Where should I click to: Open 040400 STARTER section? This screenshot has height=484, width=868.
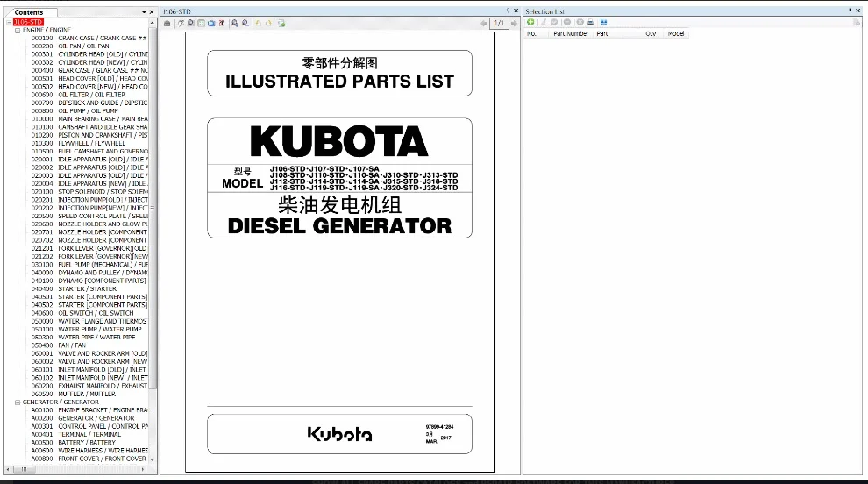[x=74, y=289]
